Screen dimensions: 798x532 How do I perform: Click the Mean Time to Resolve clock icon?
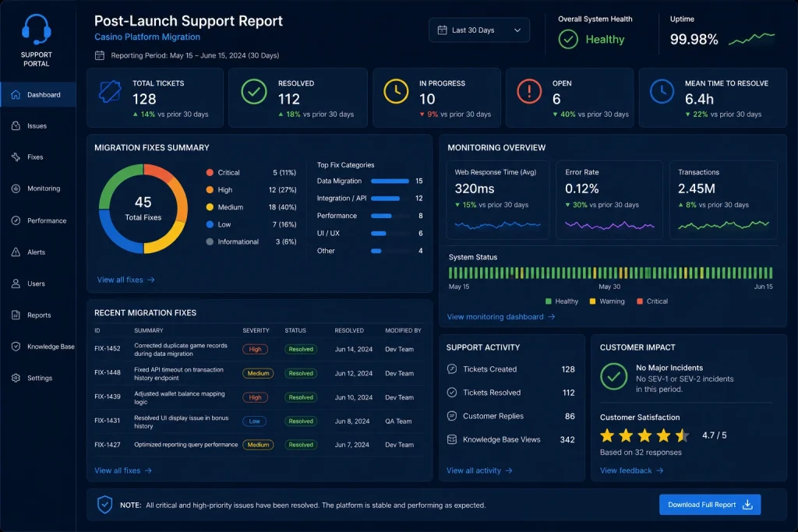coord(662,92)
